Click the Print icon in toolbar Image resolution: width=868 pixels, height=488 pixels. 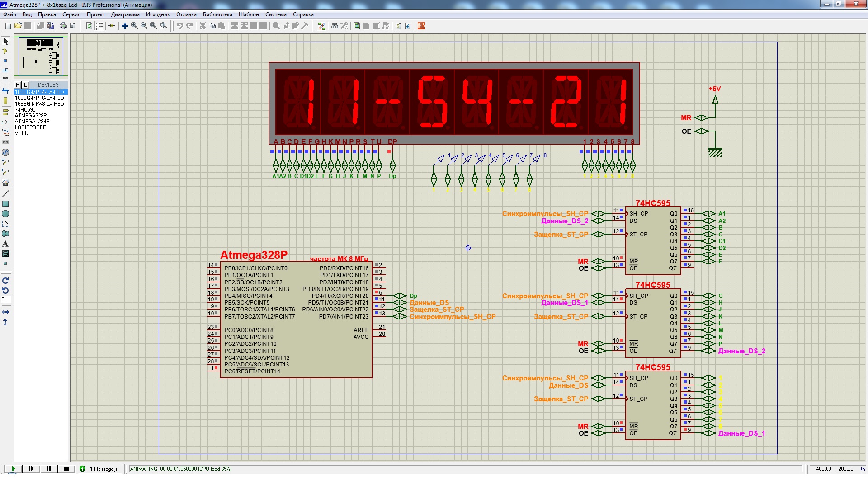pos(63,26)
